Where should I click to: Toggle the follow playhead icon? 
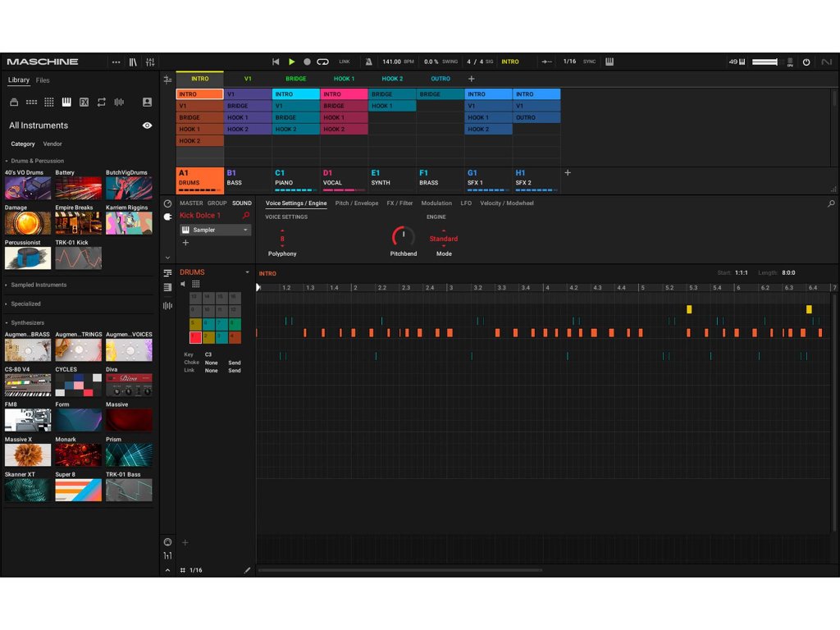[x=546, y=62]
